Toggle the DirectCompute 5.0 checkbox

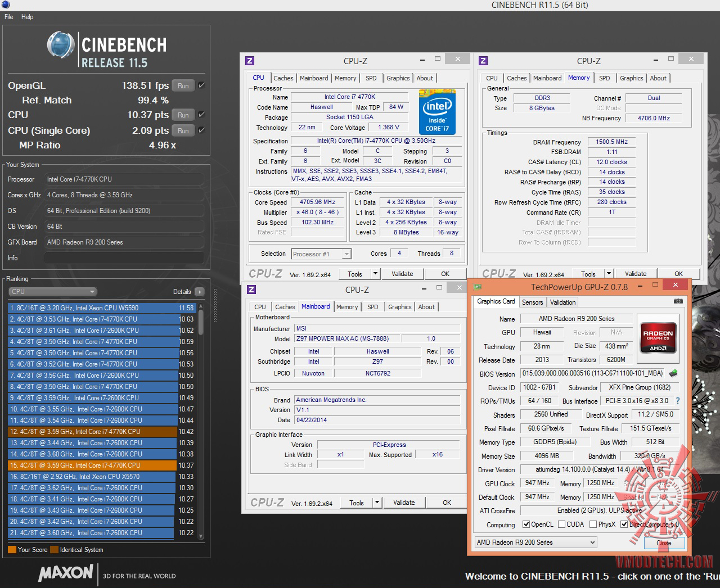point(624,524)
